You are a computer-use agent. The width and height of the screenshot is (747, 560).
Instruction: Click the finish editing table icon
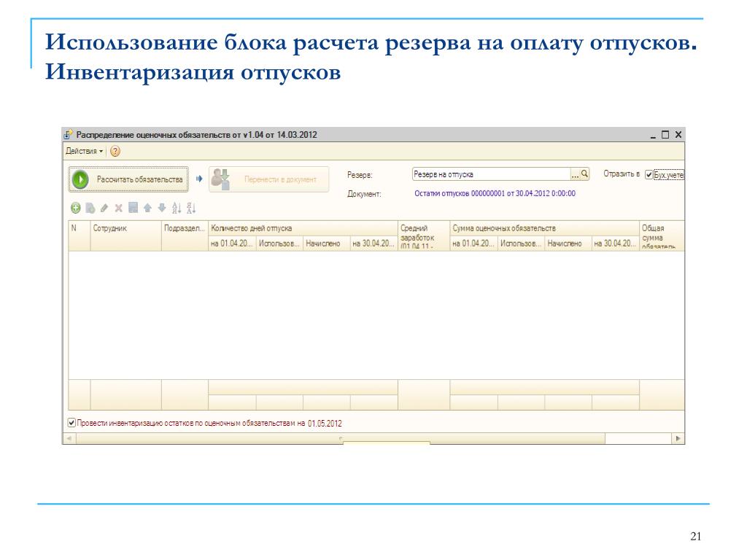click(x=133, y=208)
